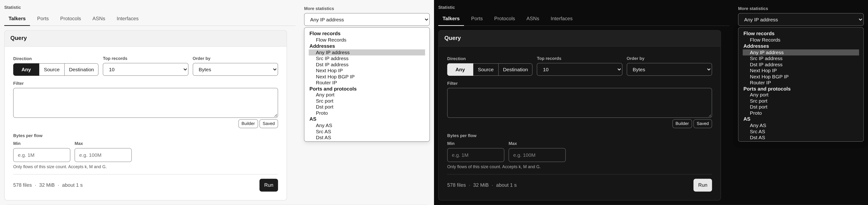Screen dimensions: 868x205
Task: Choose Dst port in dark list
Action: 801,107
